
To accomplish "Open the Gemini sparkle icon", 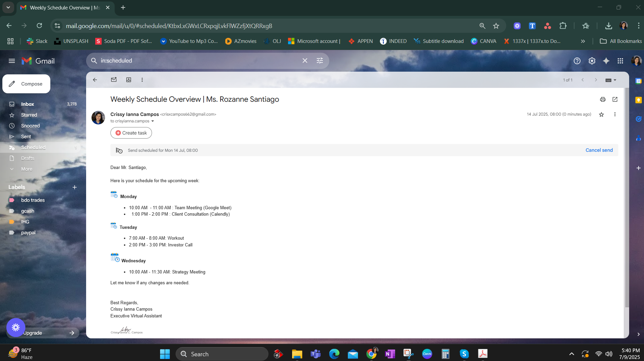I will 606,61.
